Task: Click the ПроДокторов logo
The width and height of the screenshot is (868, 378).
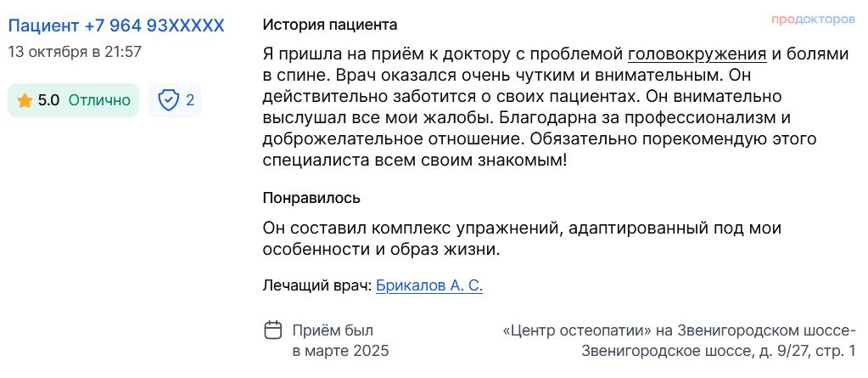Action: [x=814, y=19]
